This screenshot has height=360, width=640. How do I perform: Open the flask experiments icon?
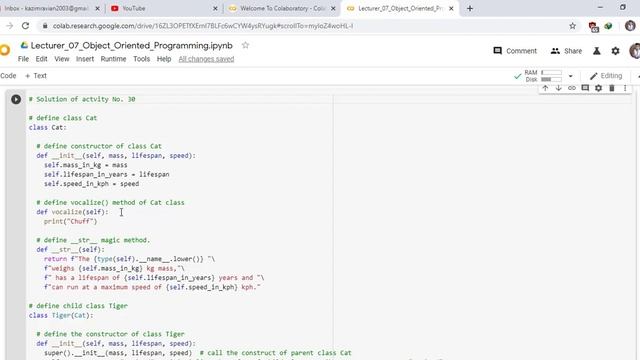pos(597,51)
